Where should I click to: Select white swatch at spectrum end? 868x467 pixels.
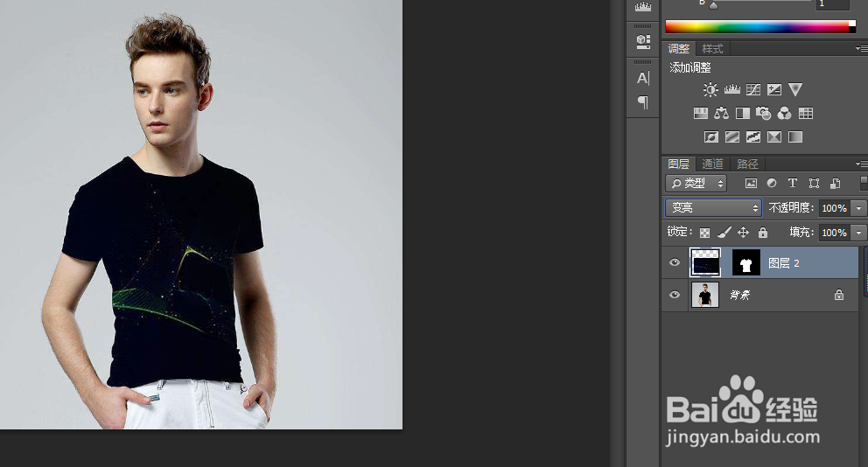point(852,24)
